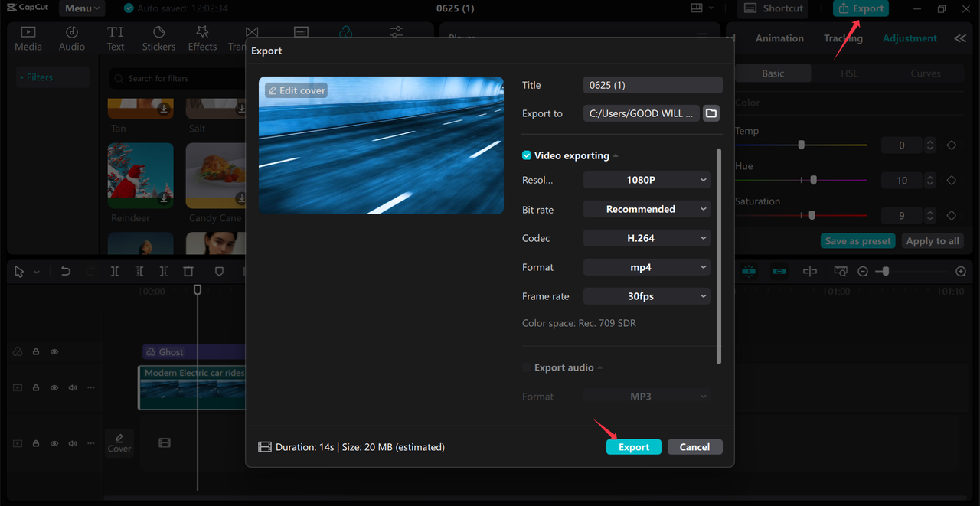Screen dimensions: 980x506
Task: Open the Codec dropdown showing H.264
Action: [x=646, y=237]
